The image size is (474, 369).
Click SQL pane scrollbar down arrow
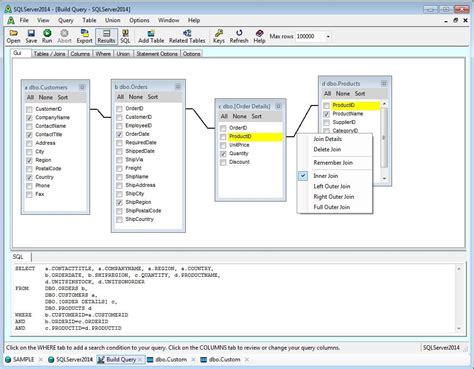(x=459, y=328)
